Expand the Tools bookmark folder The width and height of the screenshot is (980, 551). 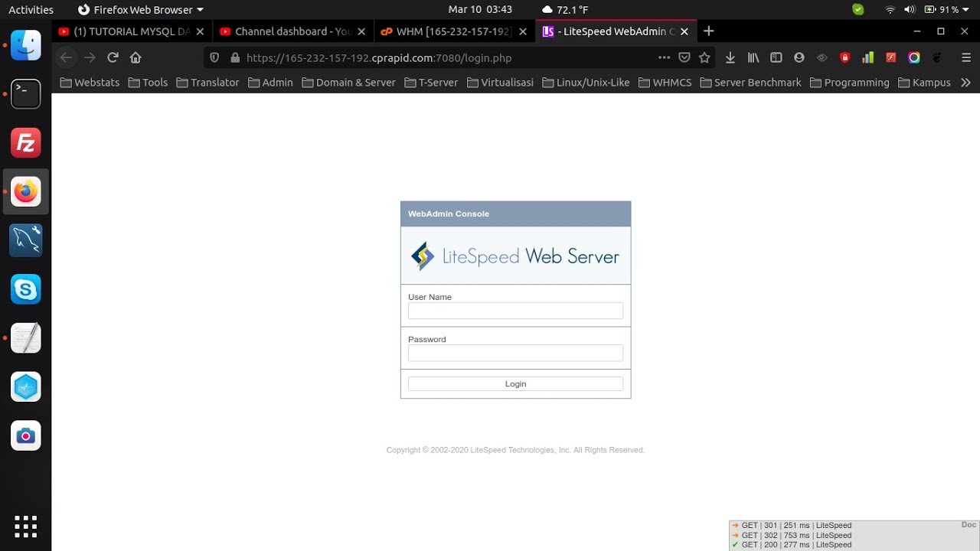click(x=148, y=83)
